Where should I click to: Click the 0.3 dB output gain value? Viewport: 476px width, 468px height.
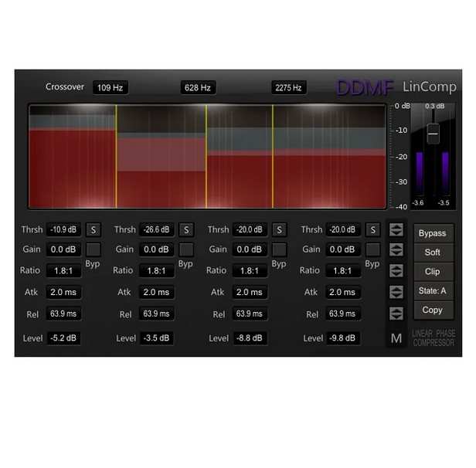435,106
